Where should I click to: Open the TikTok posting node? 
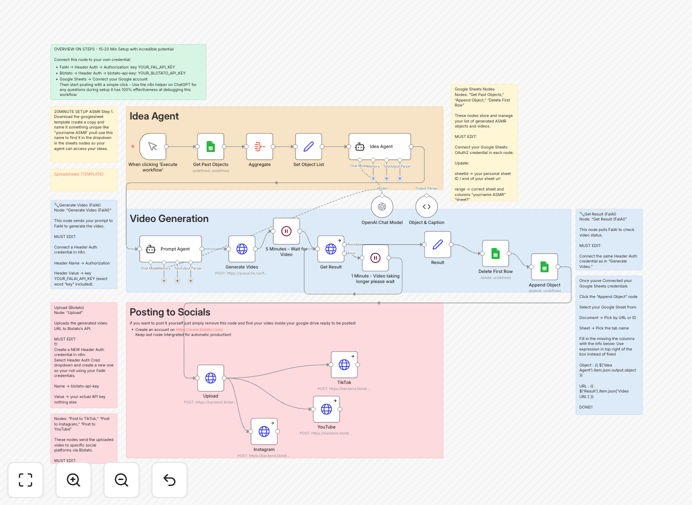(x=344, y=365)
